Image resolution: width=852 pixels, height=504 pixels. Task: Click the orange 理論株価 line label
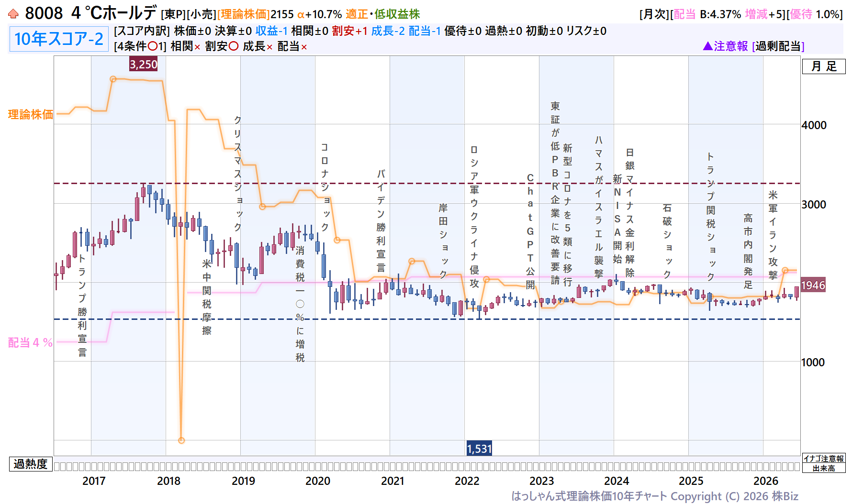[x=31, y=114]
